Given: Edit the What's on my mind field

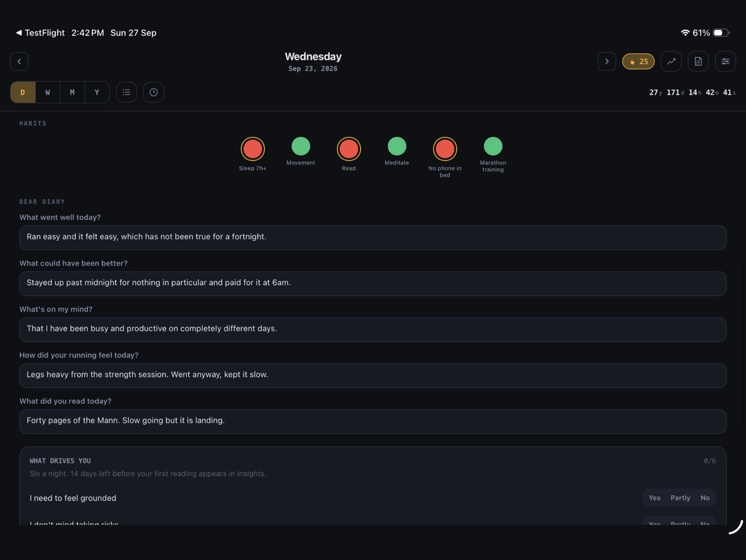Looking at the screenshot, I should (373, 329).
